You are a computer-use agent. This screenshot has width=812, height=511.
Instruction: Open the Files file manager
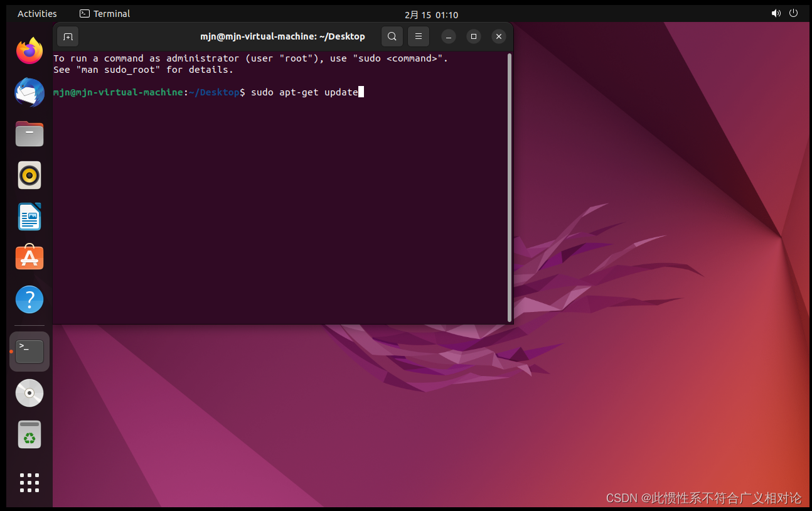pyautogui.click(x=29, y=134)
